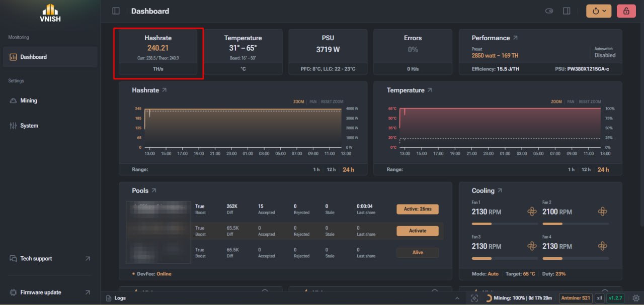Click the Fan 2 duty progress bar
The height and width of the screenshot is (305, 644).
pos(576,224)
